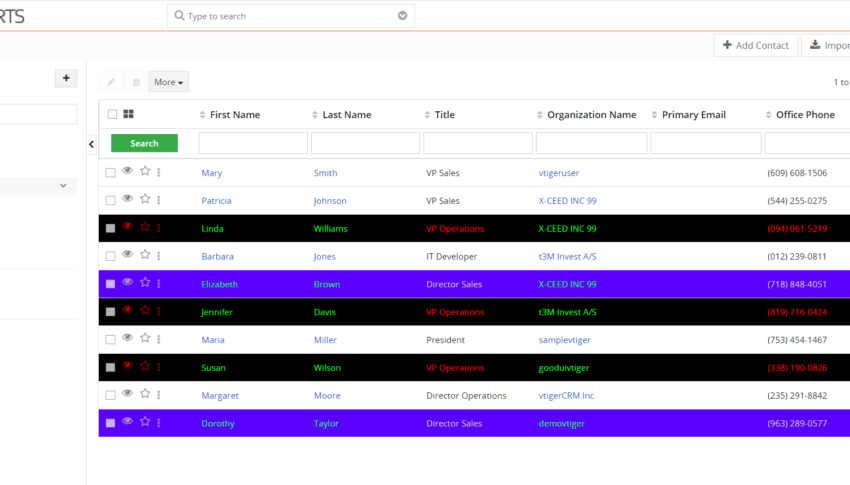Image resolution: width=850 pixels, height=485 pixels.
Task: Open row options menu for Mary Smith
Action: (159, 172)
